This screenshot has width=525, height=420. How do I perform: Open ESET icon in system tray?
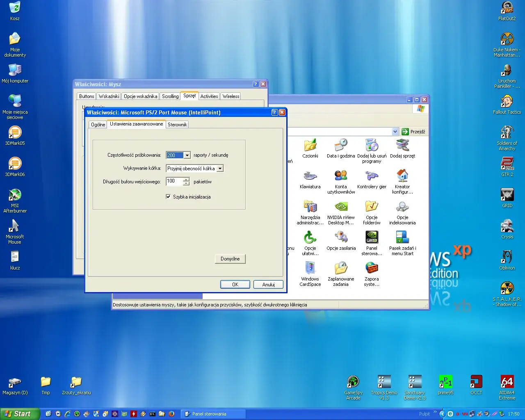coord(450,414)
